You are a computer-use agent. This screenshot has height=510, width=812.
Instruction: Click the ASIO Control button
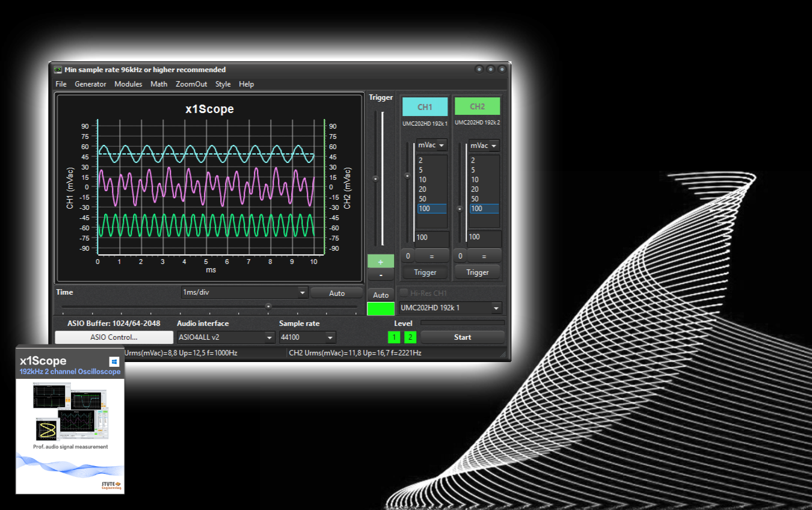pos(114,337)
